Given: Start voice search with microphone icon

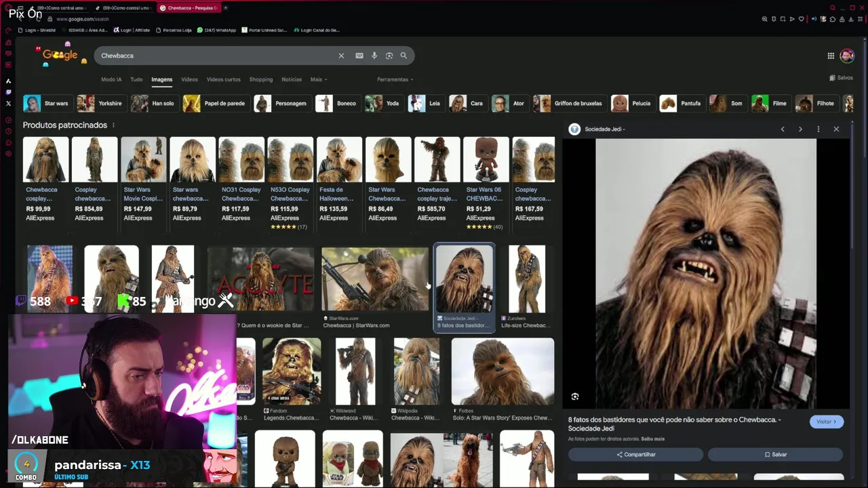Looking at the screenshot, I should (x=374, y=56).
